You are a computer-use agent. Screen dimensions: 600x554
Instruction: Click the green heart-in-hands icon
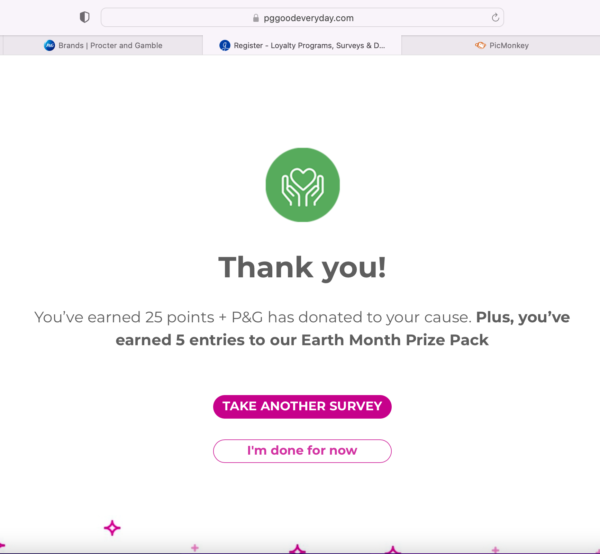(302, 185)
